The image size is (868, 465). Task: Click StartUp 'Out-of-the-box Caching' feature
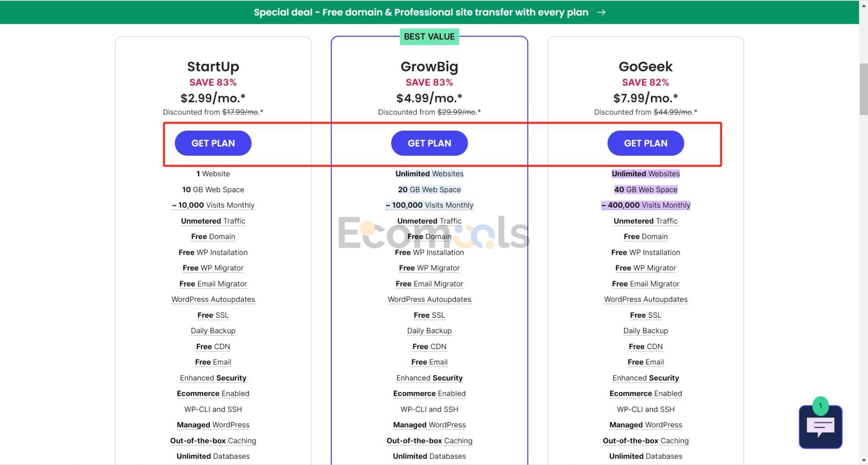[213, 441]
